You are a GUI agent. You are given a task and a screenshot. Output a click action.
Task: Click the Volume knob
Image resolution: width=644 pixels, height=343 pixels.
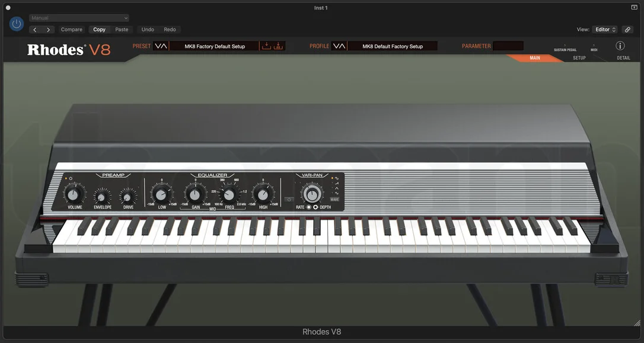73,194
